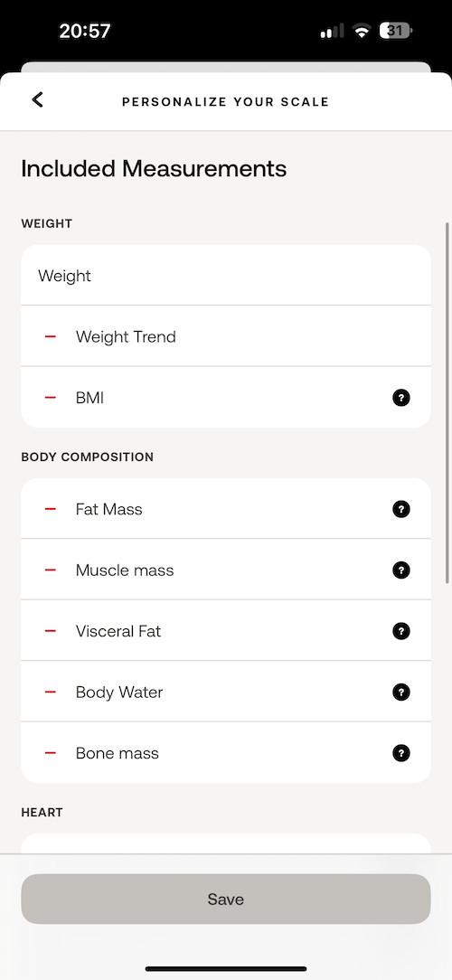View Body Water info icon
The height and width of the screenshot is (980, 452).
point(401,692)
